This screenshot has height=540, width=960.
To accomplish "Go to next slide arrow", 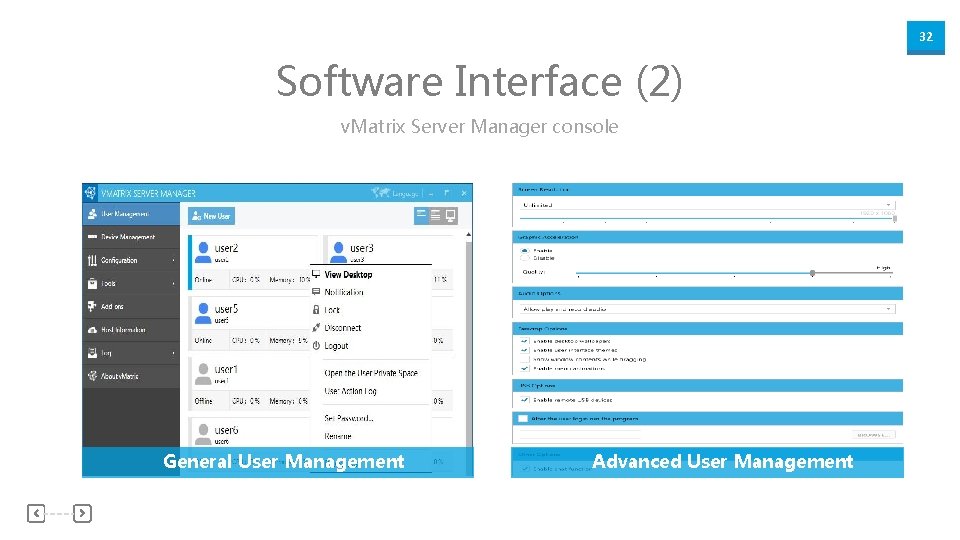I will [x=82, y=513].
